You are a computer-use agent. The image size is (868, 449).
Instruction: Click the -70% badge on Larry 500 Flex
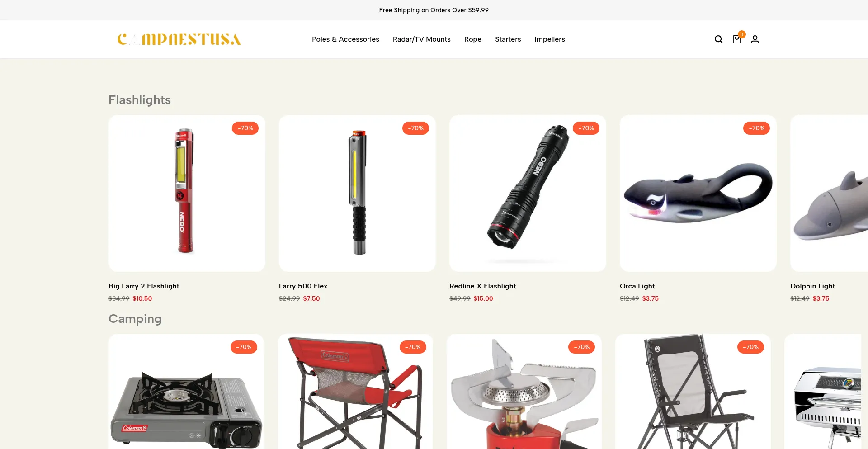coord(415,128)
